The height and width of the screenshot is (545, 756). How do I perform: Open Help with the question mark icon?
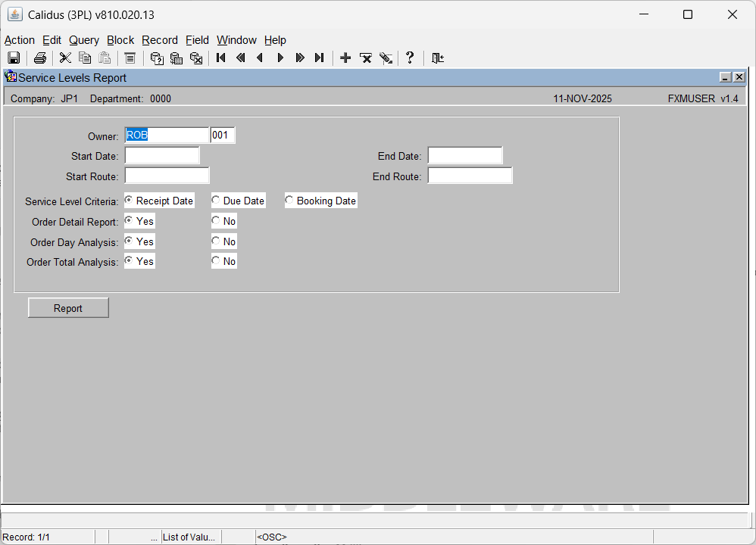tap(410, 58)
